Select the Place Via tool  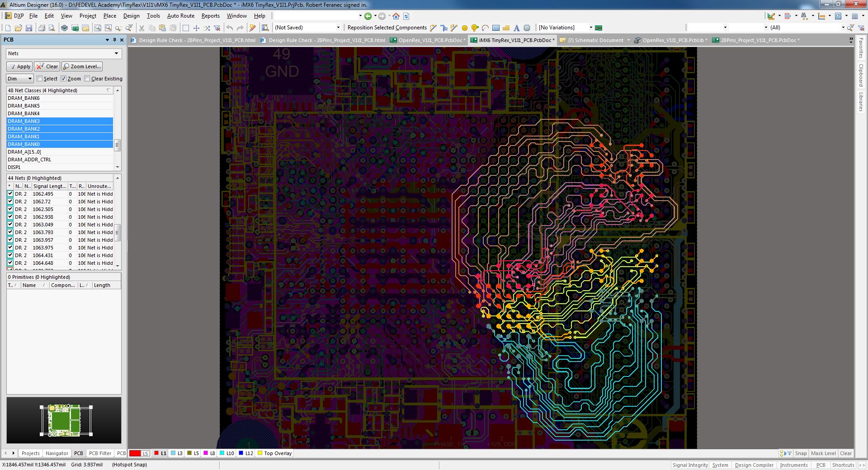click(474, 28)
